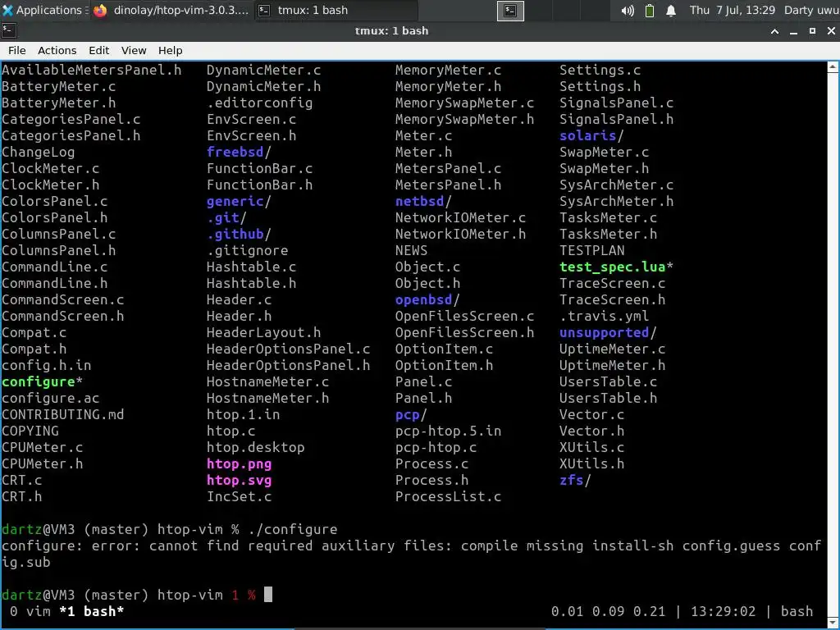Click the freebsd/ directory name
Screen dimensions: 840x630
[x=239, y=152]
